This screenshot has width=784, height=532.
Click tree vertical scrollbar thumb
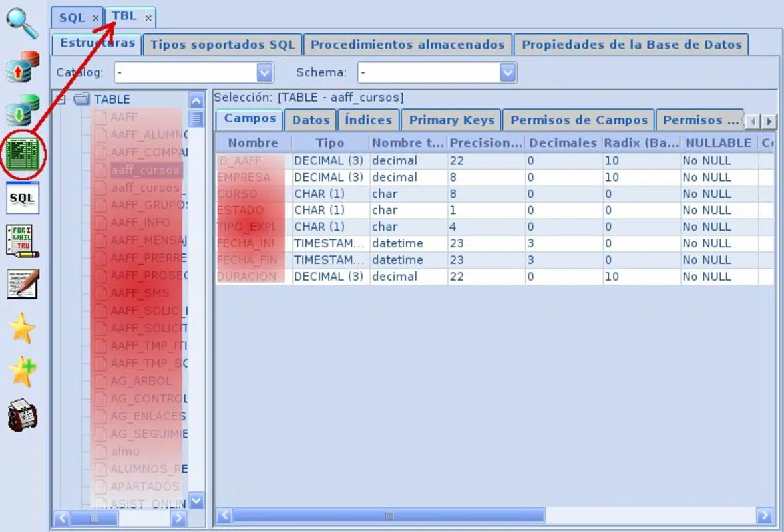[x=196, y=119]
